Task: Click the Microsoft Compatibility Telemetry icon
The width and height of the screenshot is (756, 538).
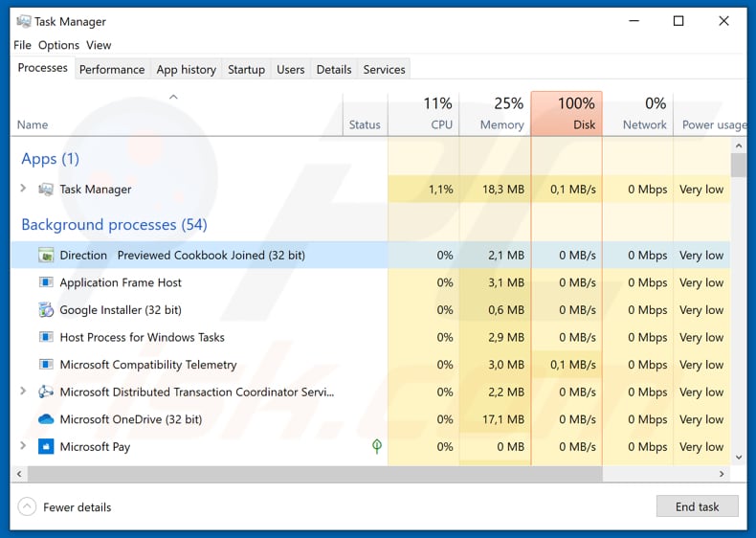Action: click(46, 365)
